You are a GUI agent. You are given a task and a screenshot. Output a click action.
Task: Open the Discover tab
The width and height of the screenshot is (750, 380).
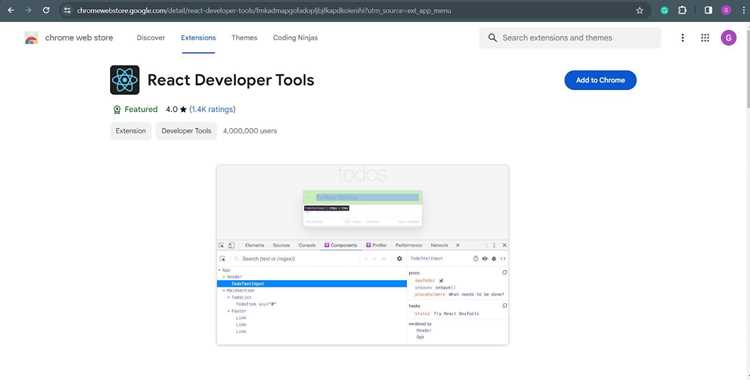coord(151,38)
